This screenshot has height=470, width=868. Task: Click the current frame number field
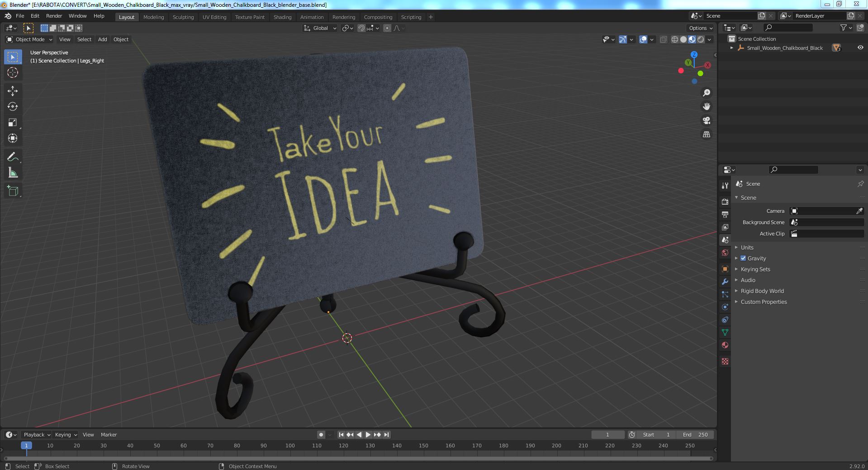click(607, 435)
